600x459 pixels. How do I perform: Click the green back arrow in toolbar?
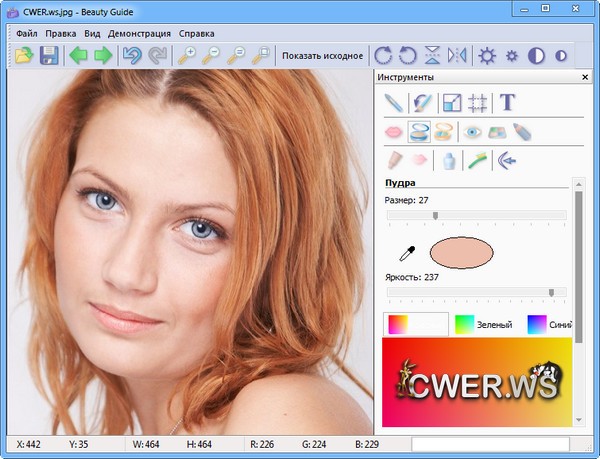click(x=78, y=55)
